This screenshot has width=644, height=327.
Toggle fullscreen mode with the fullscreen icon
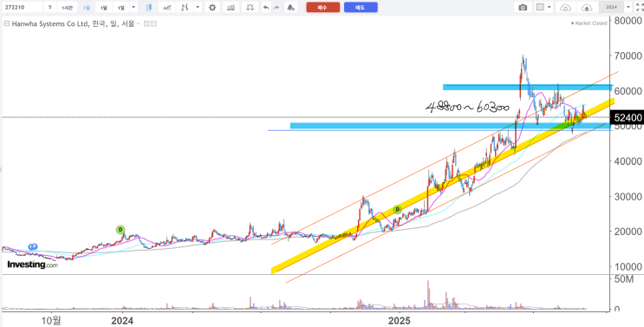coord(639,7)
